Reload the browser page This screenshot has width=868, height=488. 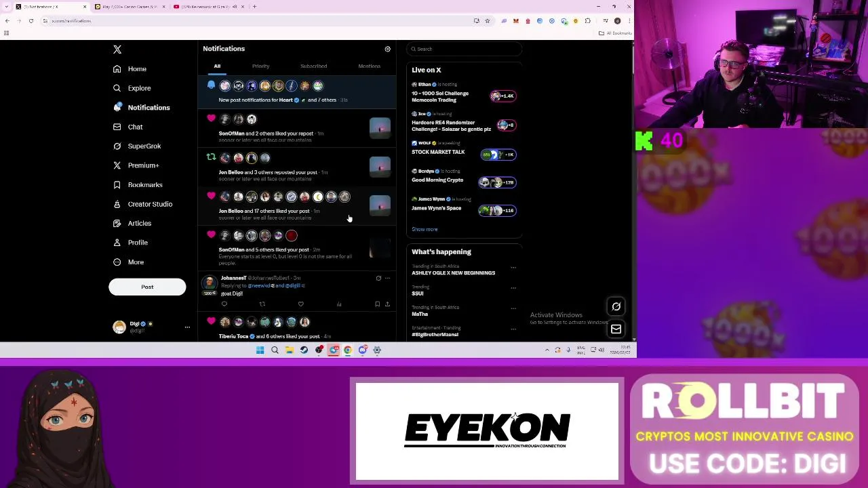click(31, 21)
